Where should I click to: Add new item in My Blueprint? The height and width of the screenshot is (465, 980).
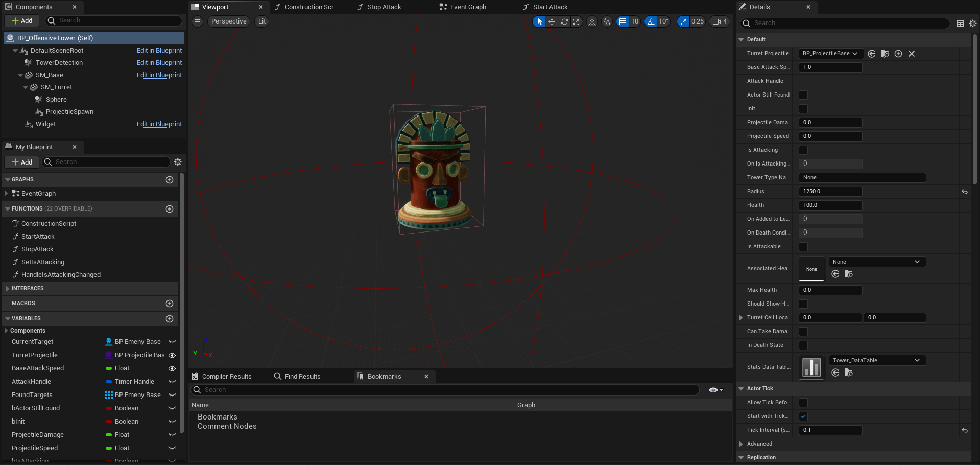point(22,162)
